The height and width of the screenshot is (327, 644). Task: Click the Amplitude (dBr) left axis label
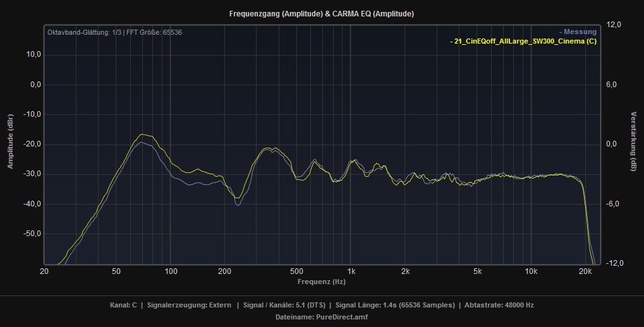(x=10, y=145)
